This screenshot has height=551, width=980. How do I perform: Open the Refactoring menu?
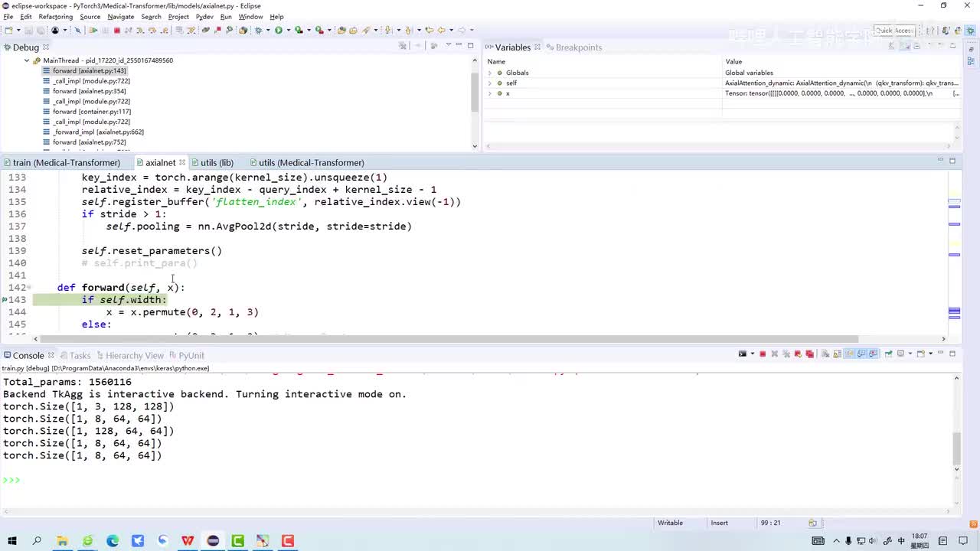56,17
